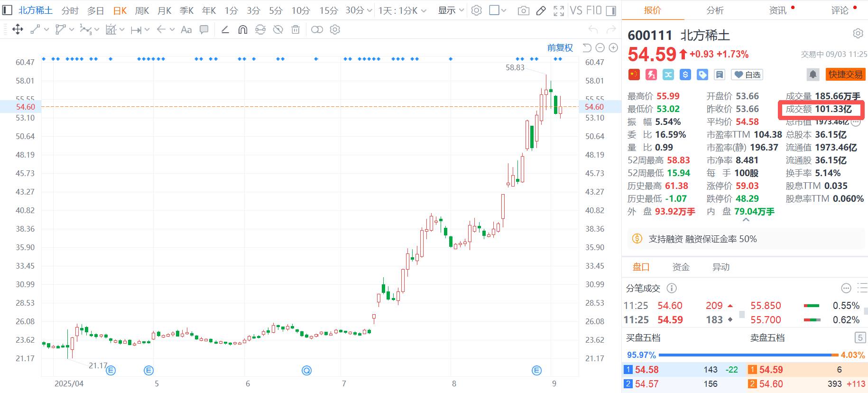Open drawing toolbar settings gear
The width and height of the screenshot is (868, 393).
click(x=335, y=29)
